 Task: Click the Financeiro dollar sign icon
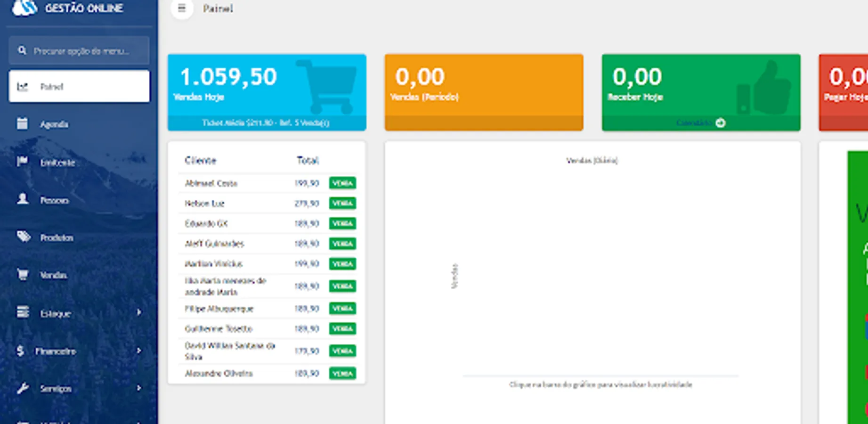pos(20,351)
